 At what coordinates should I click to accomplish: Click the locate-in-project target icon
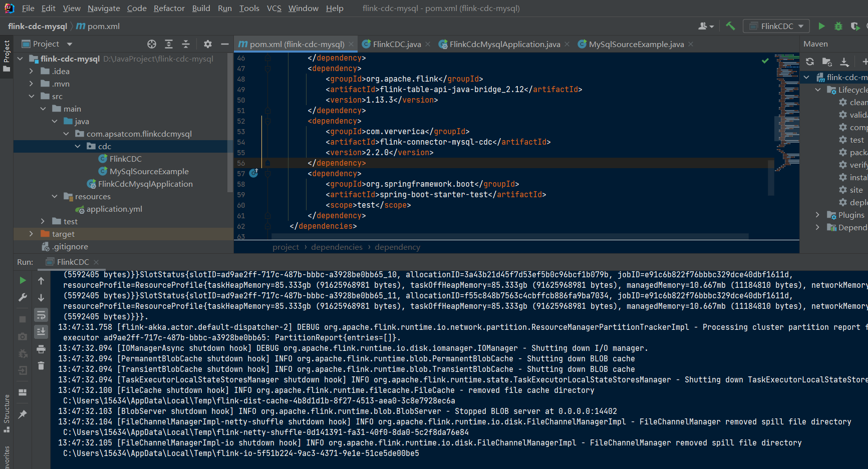152,44
